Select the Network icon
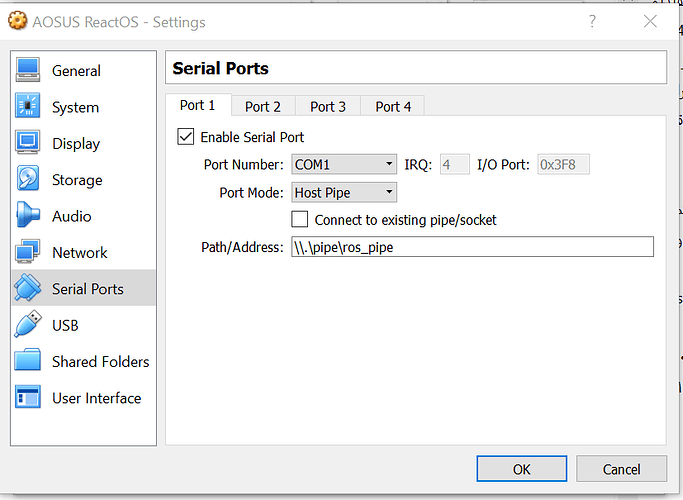683x500 pixels. pyautogui.click(x=28, y=252)
